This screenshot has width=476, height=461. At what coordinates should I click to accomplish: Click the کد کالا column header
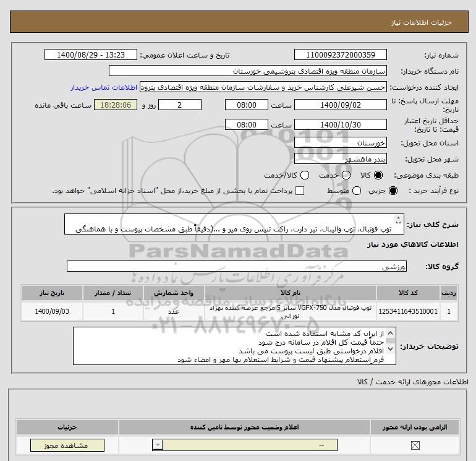coord(408,293)
